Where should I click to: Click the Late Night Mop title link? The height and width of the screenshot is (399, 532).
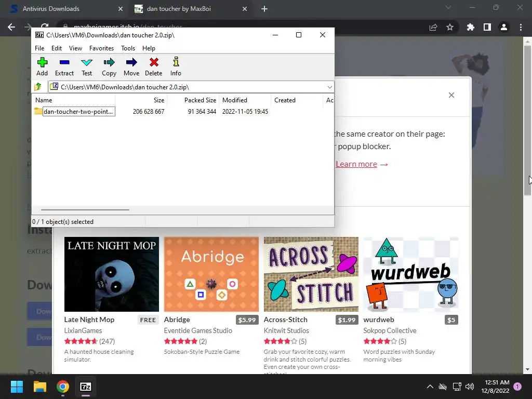click(89, 320)
